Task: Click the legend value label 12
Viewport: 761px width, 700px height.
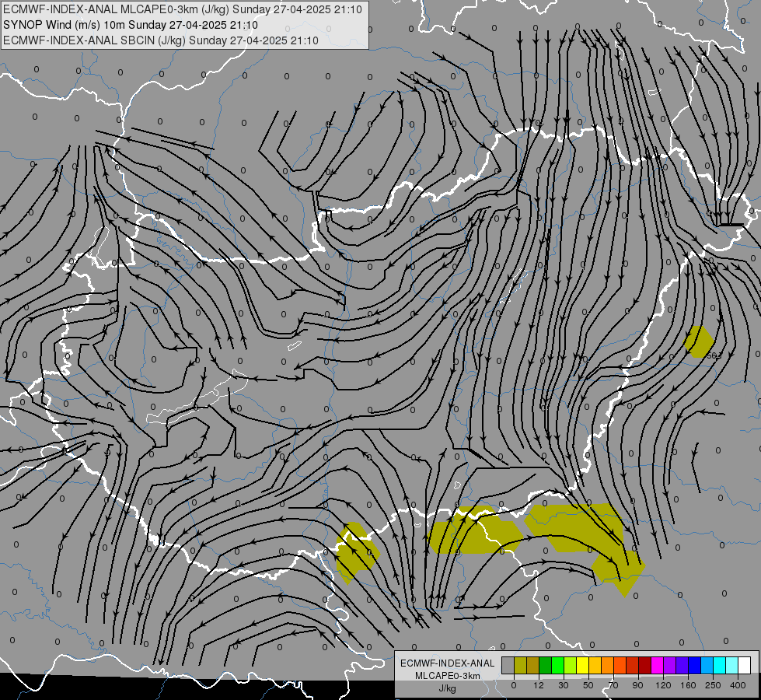Action: 539,685
